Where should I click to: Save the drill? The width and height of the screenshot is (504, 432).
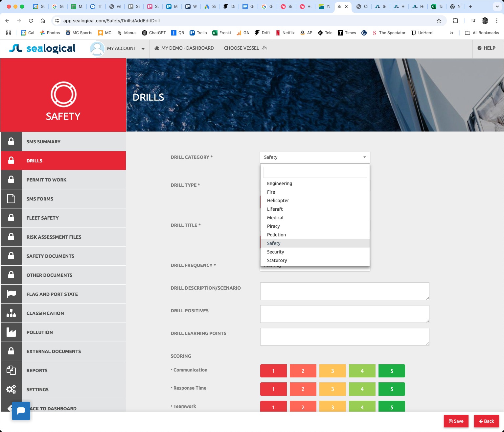(x=456, y=421)
